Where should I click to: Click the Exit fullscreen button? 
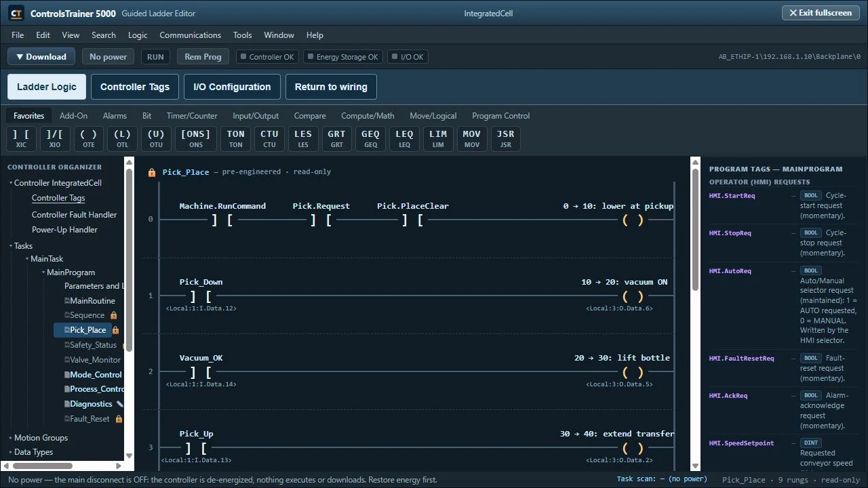pos(821,13)
